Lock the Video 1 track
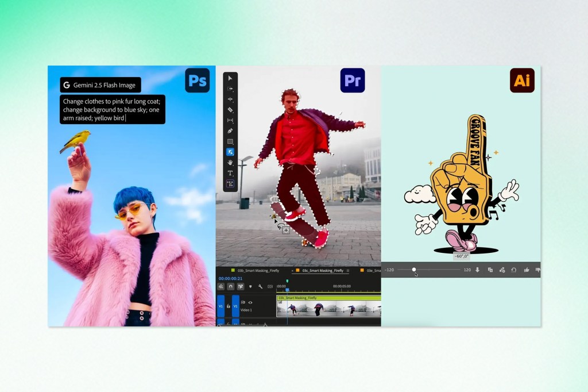The image size is (588, 392). [227, 306]
